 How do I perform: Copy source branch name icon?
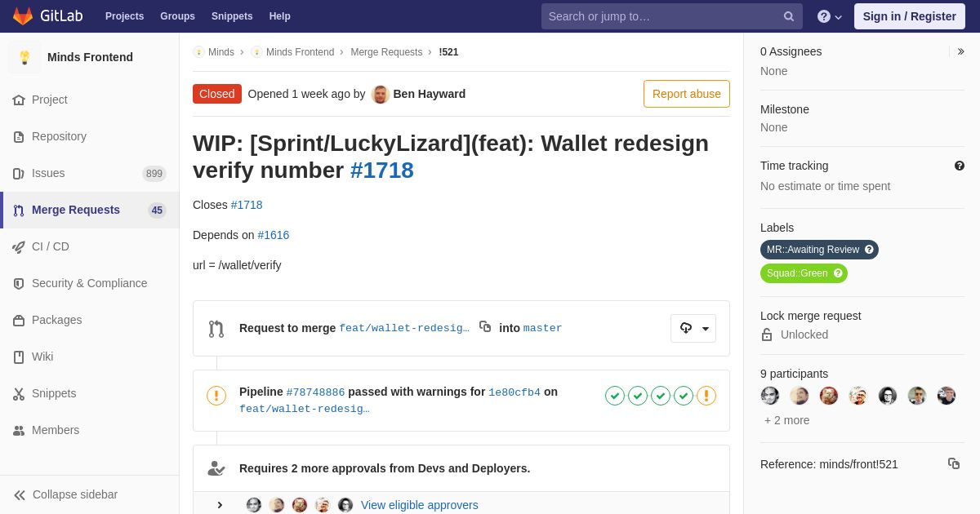(485, 326)
